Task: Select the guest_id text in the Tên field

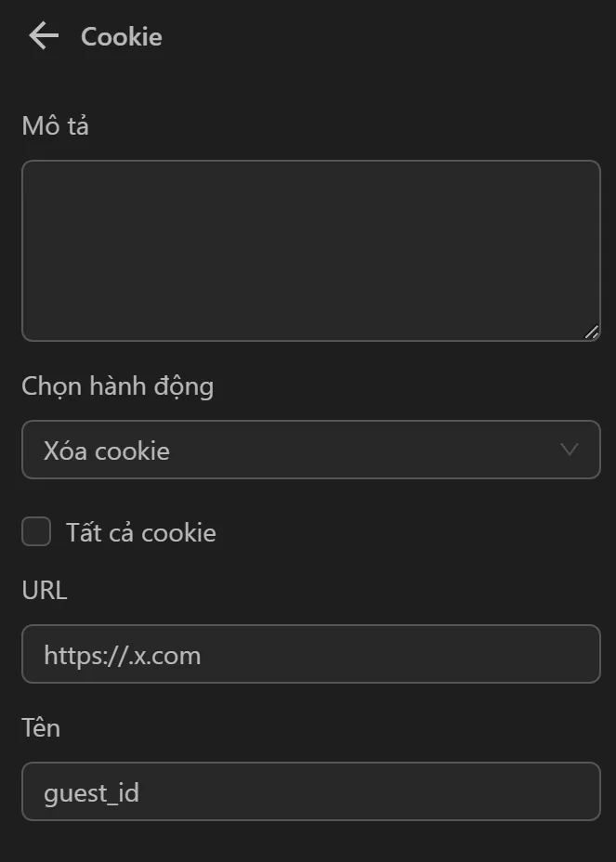Action: click(92, 791)
